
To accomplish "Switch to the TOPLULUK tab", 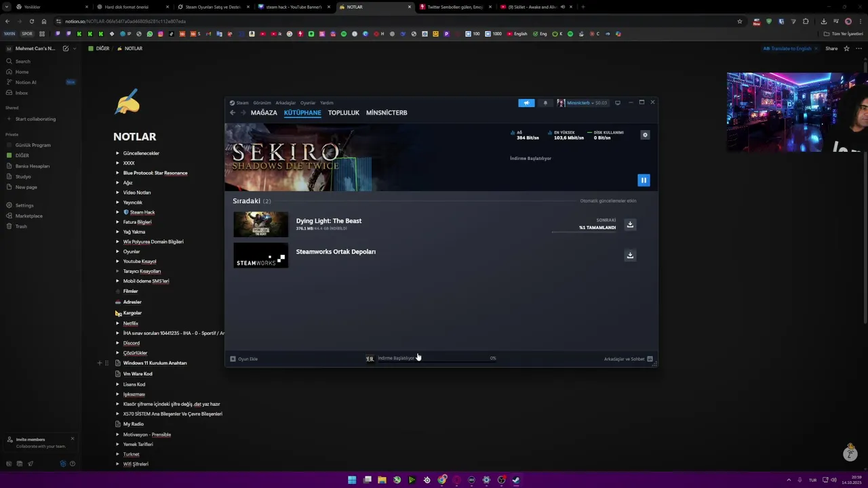I will click(x=344, y=113).
